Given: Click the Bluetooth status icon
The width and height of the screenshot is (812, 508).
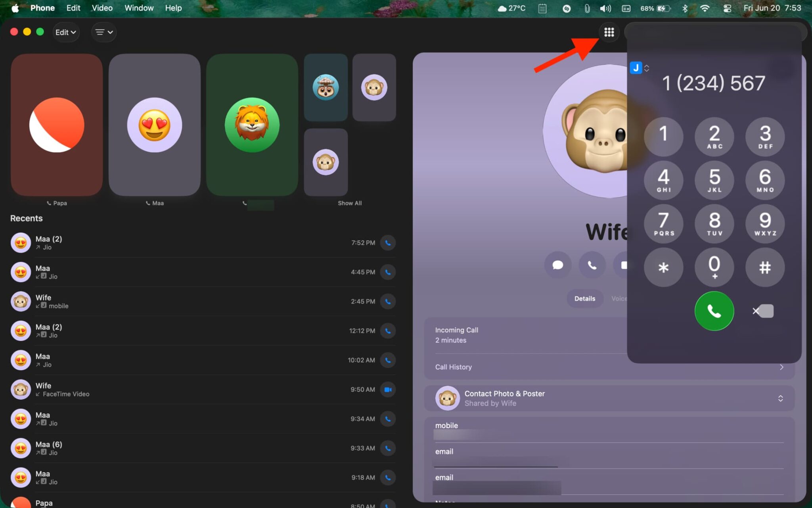Looking at the screenshot, I should (x=685, y=8).
